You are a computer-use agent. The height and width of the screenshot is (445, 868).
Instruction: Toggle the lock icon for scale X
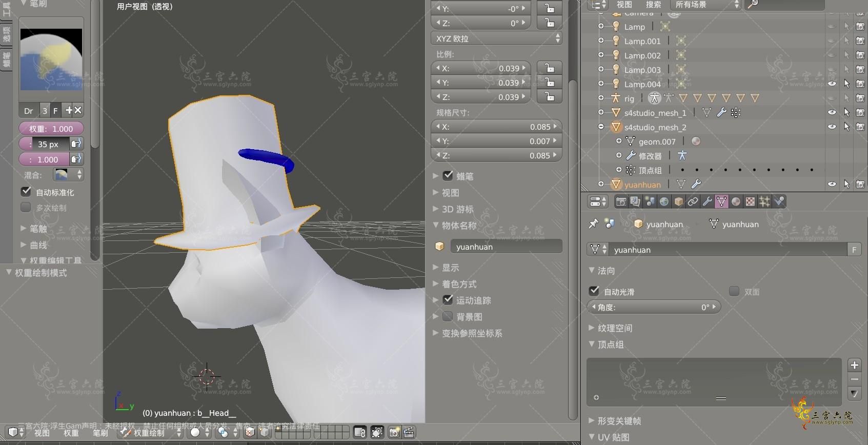(549, 68)
